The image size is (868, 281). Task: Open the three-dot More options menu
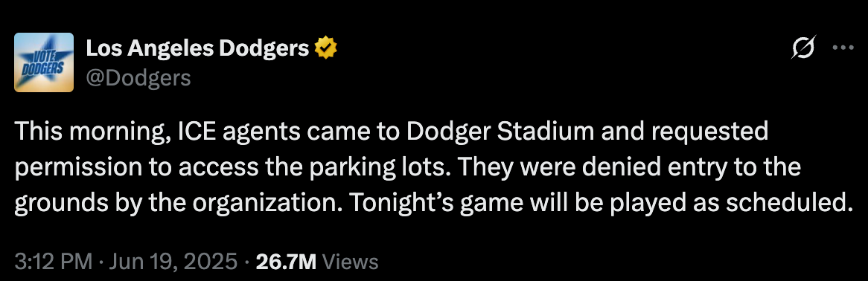click(843, 48)
